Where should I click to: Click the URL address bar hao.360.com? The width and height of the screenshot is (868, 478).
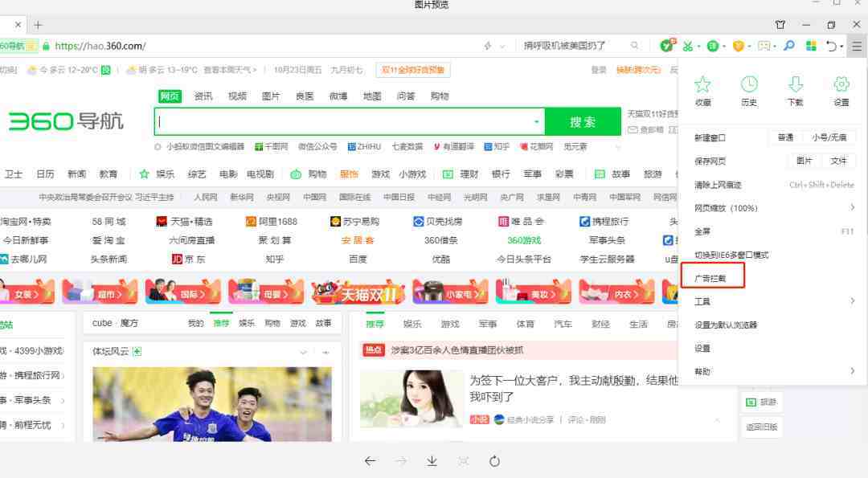100,46
